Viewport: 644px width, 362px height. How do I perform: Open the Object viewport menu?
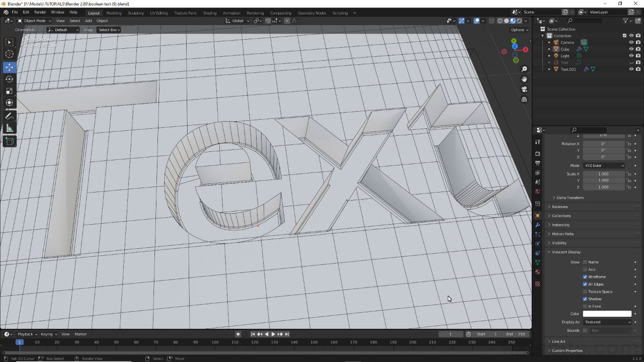[102, 21]
